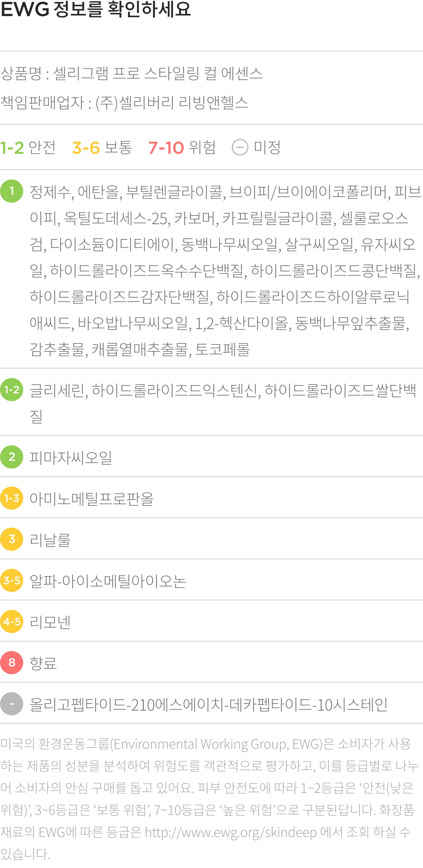Click the green grade 1 badge
The image size is (423, 868).
(x=12, y=191)
